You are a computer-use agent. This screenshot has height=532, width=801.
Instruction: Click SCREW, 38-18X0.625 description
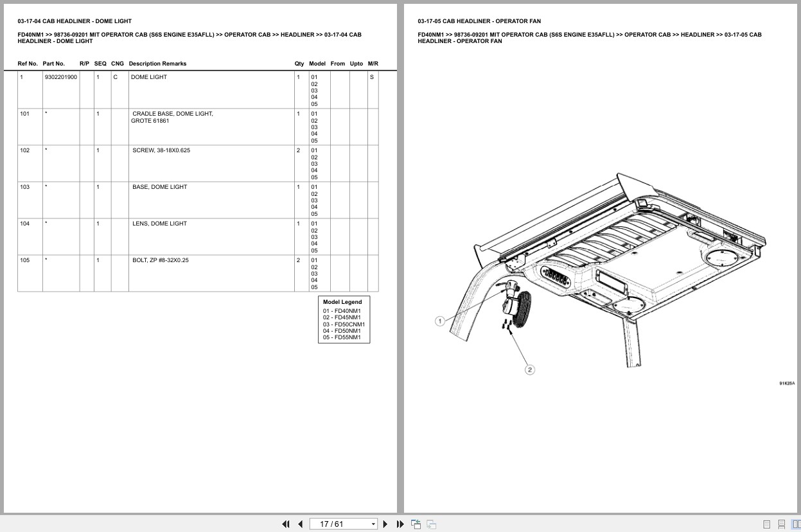[161, 150]
